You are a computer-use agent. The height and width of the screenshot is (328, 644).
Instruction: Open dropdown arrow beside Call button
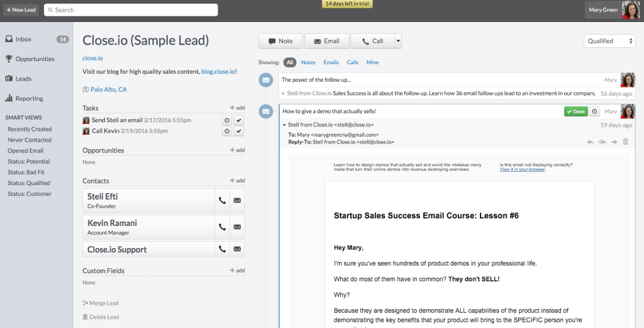[x=397, y=41]
